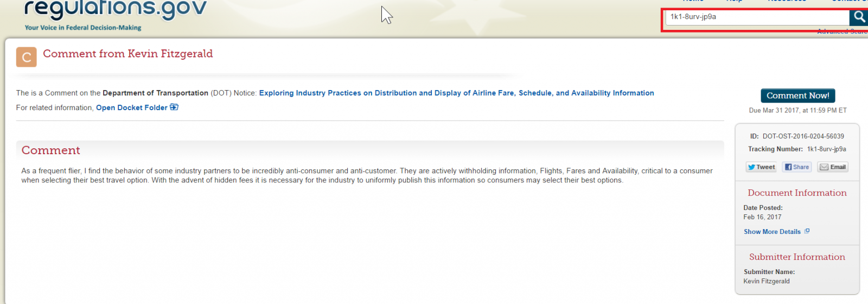The width and height of the screenshot is (868, 304).
Task: Open the regulations.gov logo home link
Action: coord(116,9)
